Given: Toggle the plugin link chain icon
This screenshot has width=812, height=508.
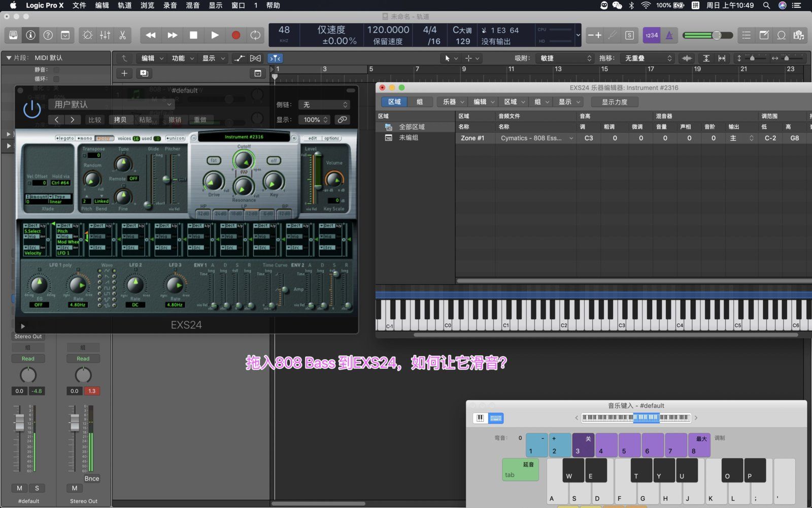Looking at the screenshot, I should [343, 120].
